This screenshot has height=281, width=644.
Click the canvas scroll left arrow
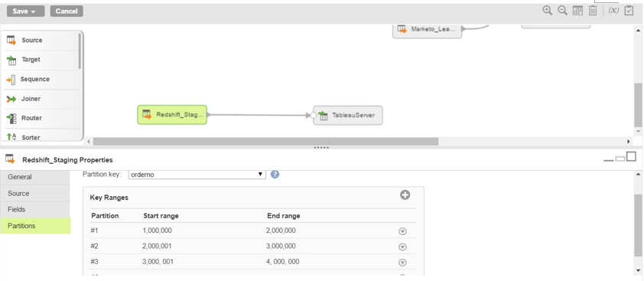pos(88,142)
